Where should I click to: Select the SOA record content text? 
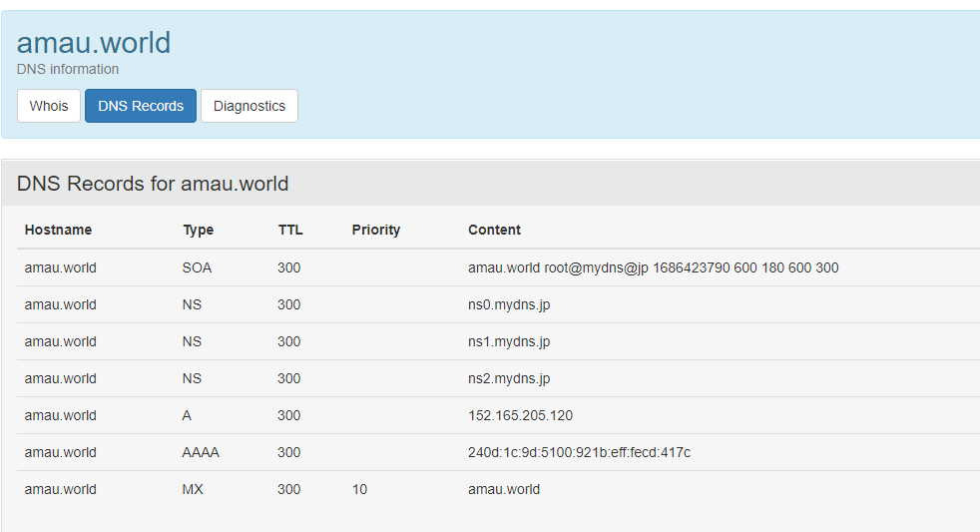click(653, 267)
